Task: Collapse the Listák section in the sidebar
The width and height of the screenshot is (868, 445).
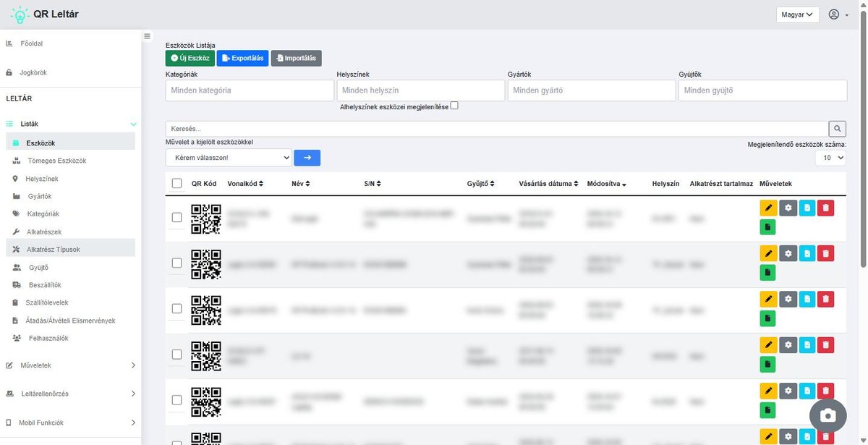Action: click(x=71, y=124)
